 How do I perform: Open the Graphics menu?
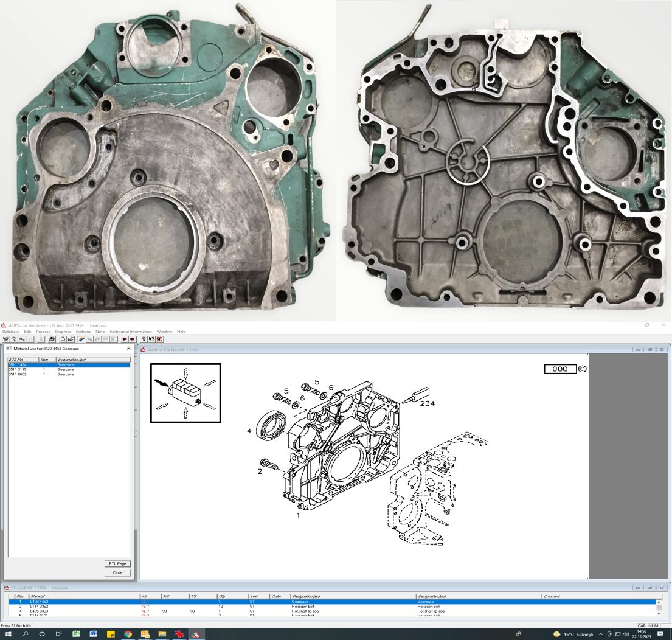pyautogui.click(x=63, y=332)
